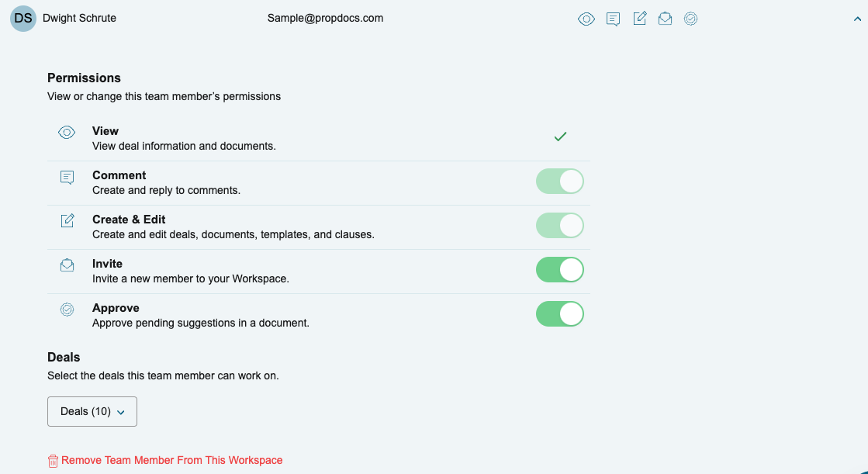Toggle off the Invite permission
The height and width of the screenshot is (474, 868).
point(560,269)
